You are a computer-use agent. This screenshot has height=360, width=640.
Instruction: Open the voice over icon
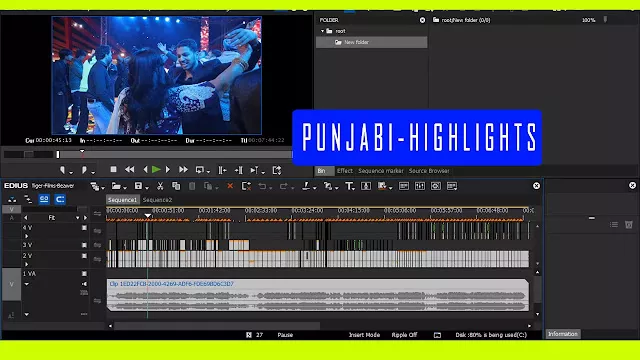click(366, 186)
